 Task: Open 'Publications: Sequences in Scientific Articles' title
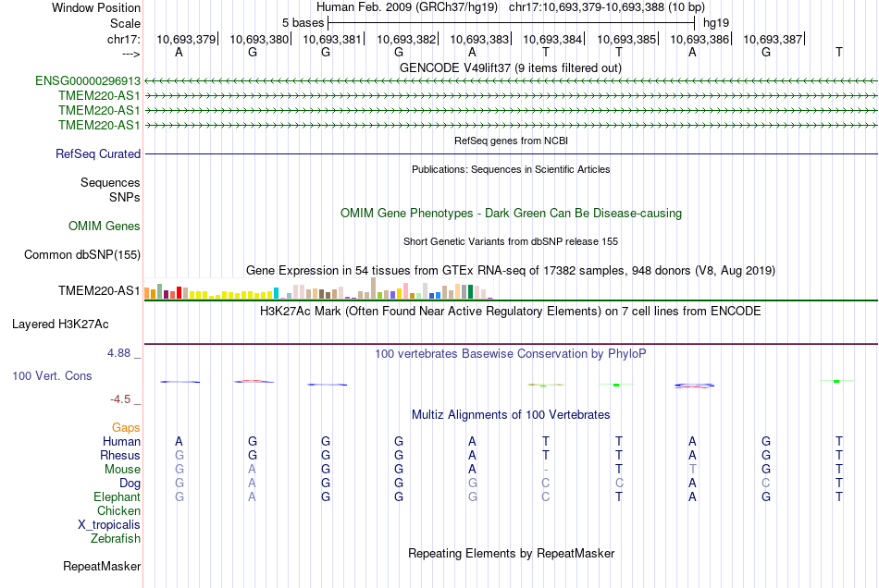(x=511, y=169)
